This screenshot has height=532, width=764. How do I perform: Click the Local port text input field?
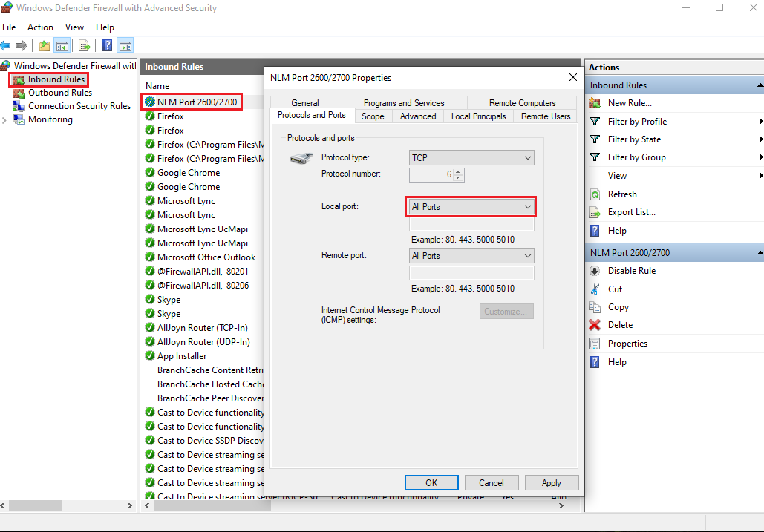pos(471,224)
